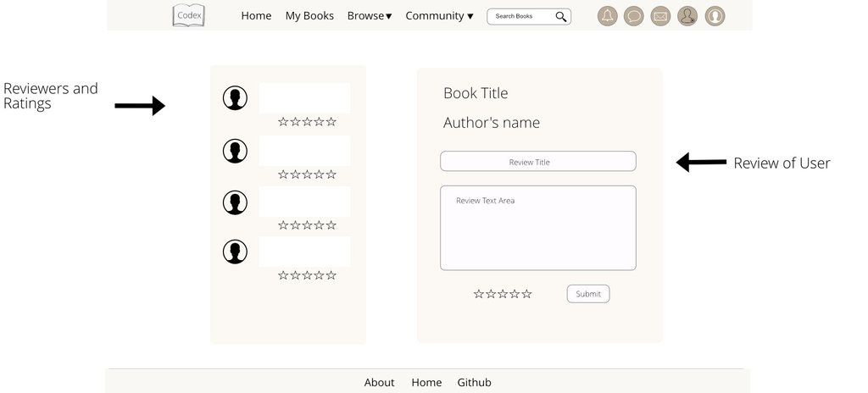Set the third star in your review rating
The width and height of the screenshot is (868, 393).
[503, 294]
